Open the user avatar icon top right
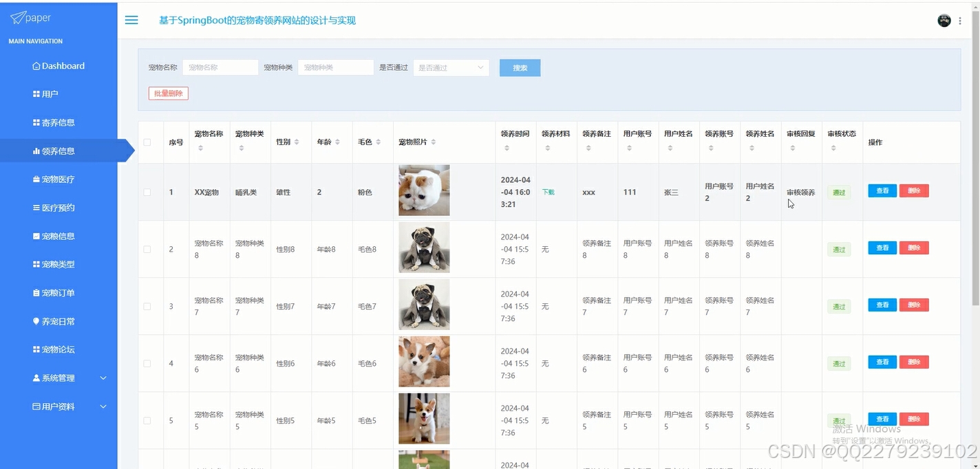 [944, 20]
